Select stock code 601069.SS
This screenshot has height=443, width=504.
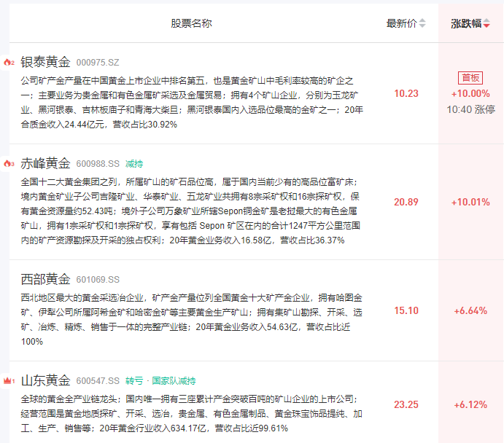(x=98, y=280)
